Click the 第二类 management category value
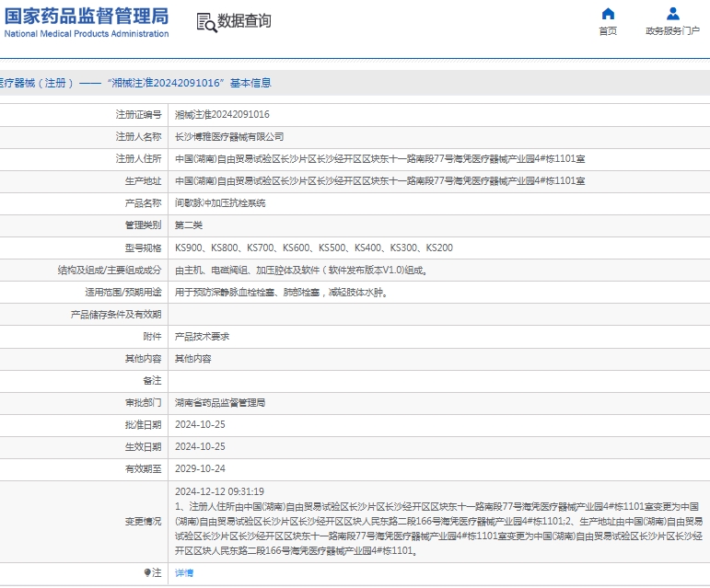 (189, 225)
